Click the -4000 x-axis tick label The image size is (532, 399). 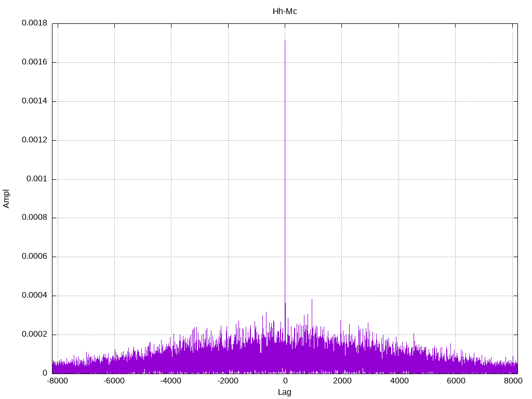[x=171, y=381]
